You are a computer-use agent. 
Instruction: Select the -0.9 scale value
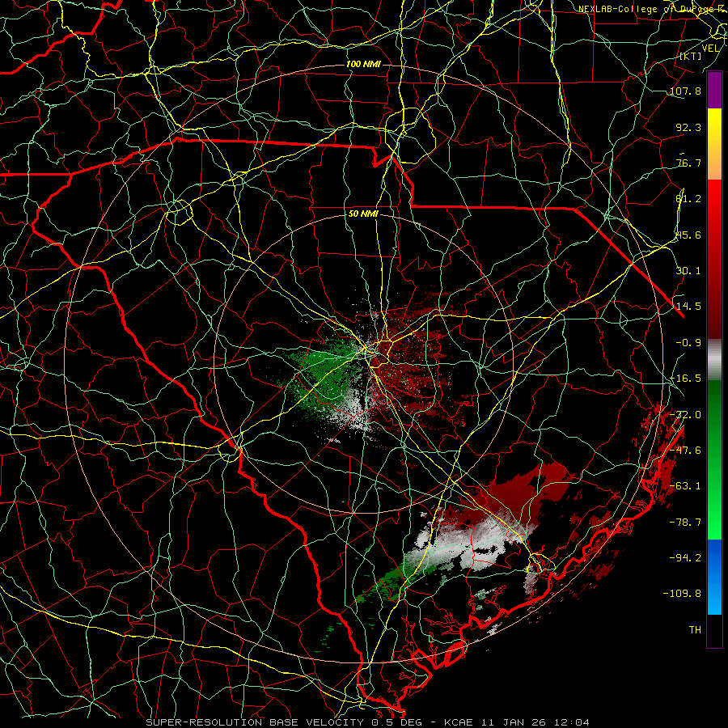coord(688,343)
